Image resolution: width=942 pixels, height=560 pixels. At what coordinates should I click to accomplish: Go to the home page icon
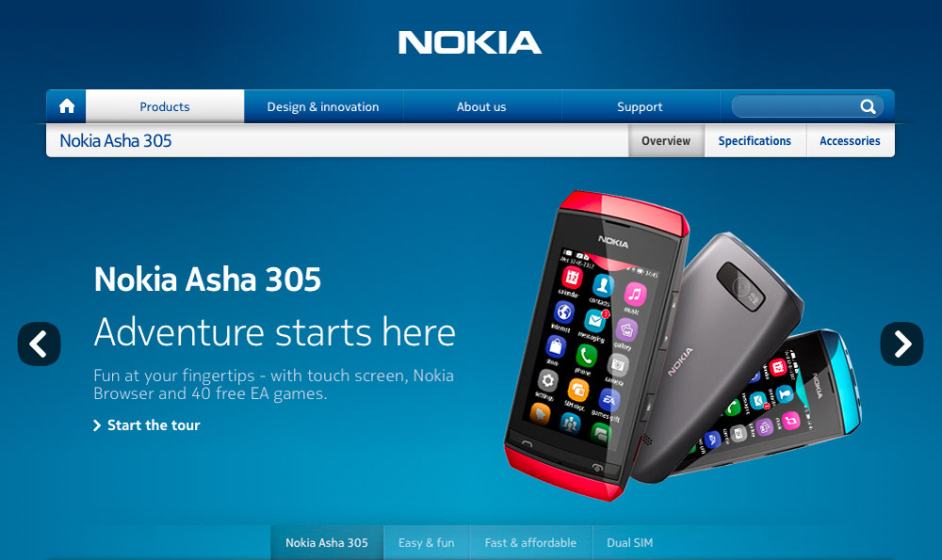pyautogui.click(x=67, y=106)
